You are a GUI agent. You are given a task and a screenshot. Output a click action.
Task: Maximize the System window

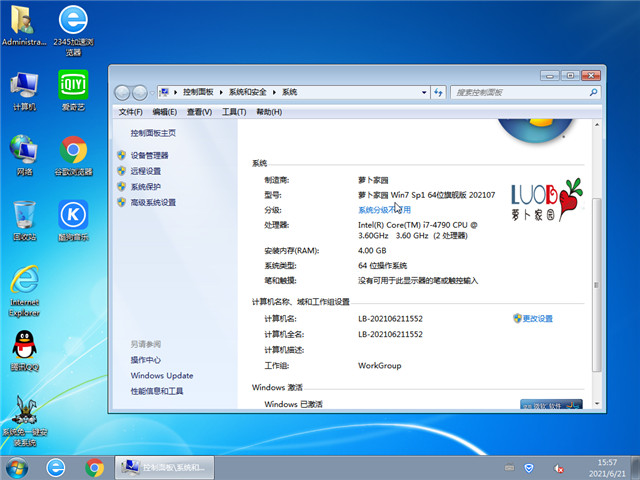tap(570, 76)
